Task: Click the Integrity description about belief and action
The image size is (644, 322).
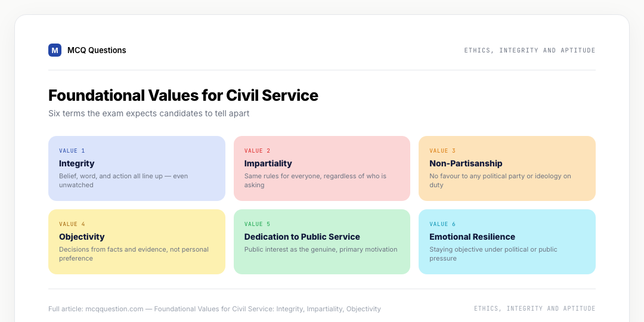Action: pos(123,180)
